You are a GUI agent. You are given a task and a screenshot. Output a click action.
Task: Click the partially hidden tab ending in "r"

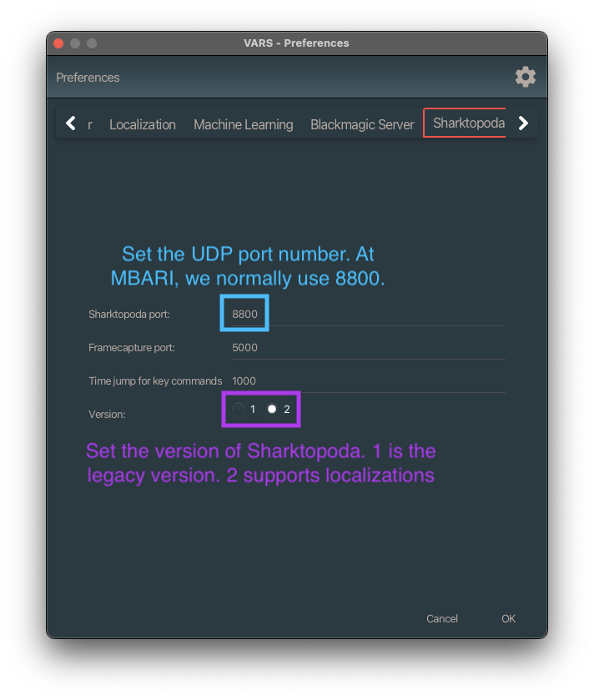point(90,124)
